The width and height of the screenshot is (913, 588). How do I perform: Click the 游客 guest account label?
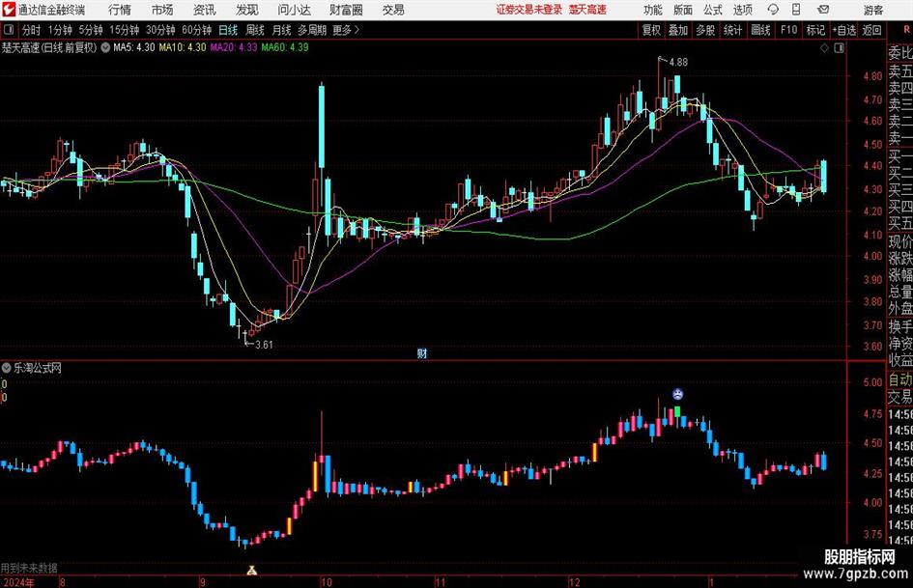point(873,10)
